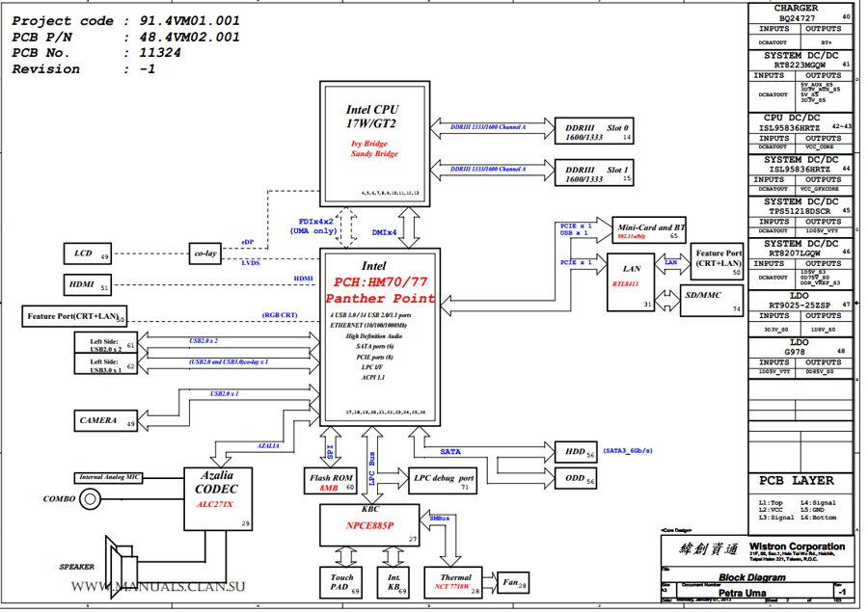Screen dimensions: 868x612
Task: Select the LCD block
Action: (88, 254)
